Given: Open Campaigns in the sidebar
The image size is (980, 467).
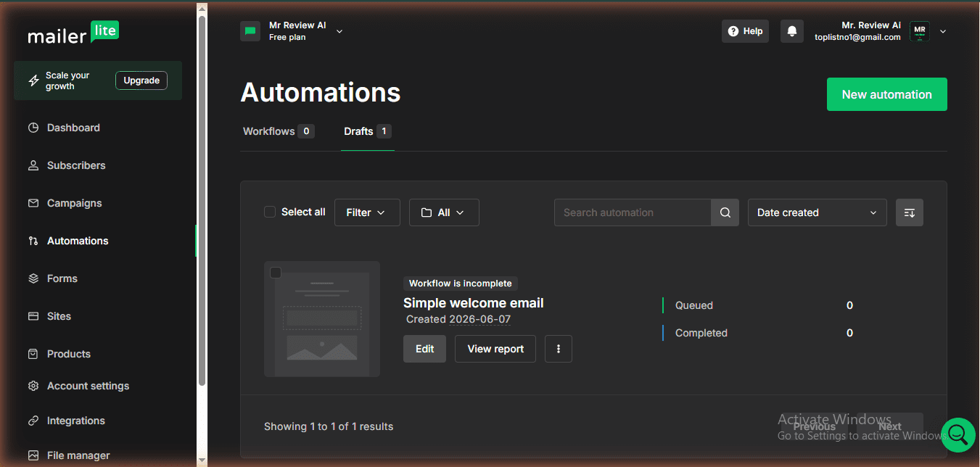Looking at the screenshot, I should (74, 203).
